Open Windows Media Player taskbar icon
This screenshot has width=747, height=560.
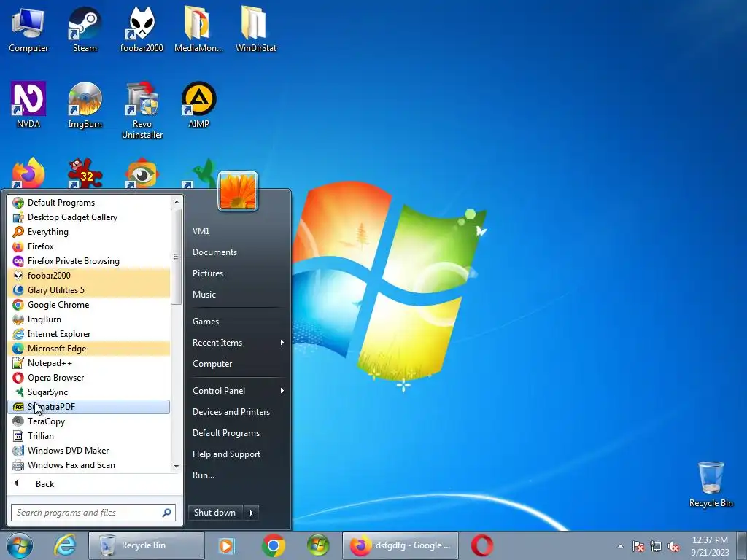pyautogui.click(x=227, y=545)
